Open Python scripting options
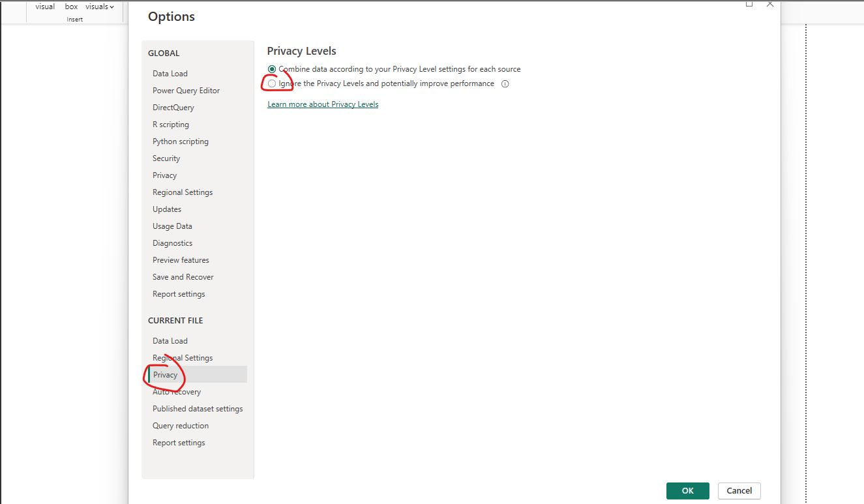This screenshot has height=504, width=864. (181, 141)
